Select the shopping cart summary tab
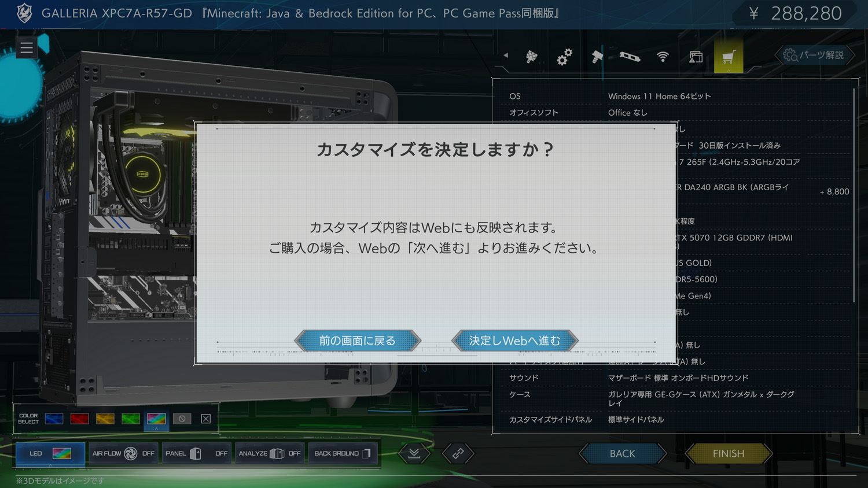 tap(728, 57)
